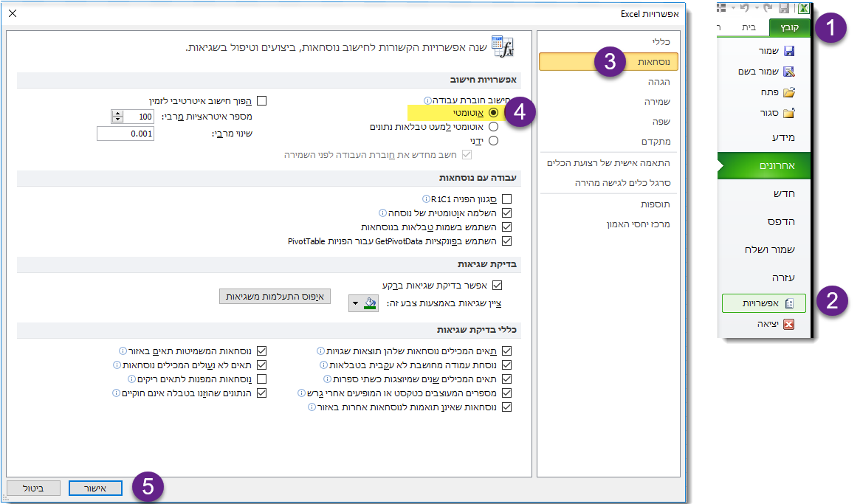Click the Excel logo icon in title bar

803,7
